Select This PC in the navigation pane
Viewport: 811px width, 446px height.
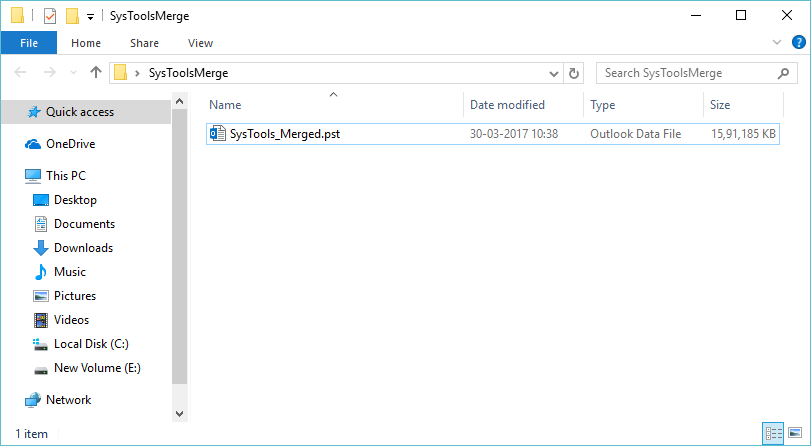[x=66, y=176]
